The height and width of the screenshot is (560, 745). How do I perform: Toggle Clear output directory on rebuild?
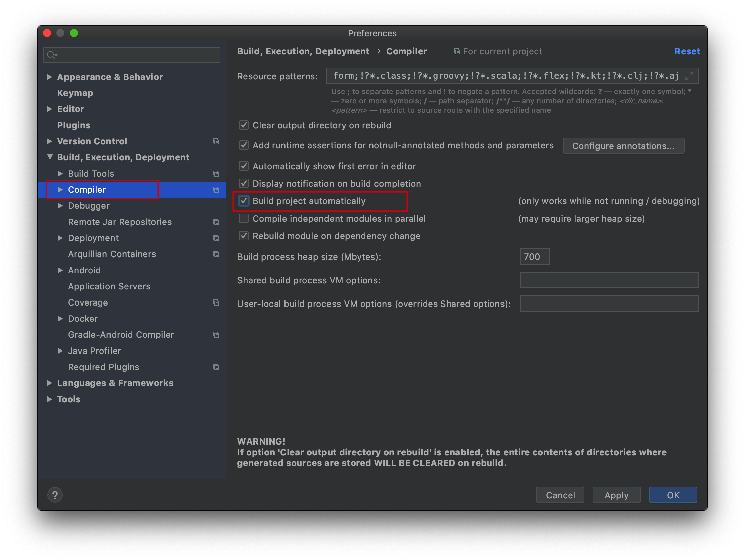[x=244, y=125]
